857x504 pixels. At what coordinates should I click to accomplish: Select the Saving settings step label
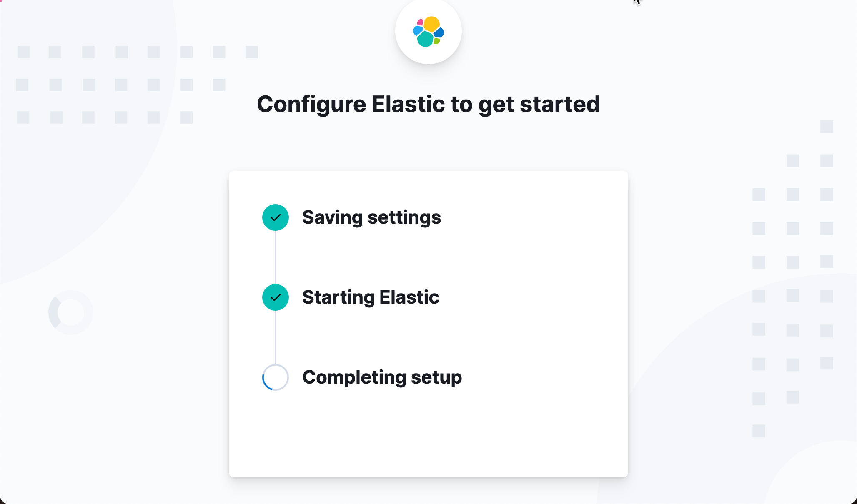372,217
